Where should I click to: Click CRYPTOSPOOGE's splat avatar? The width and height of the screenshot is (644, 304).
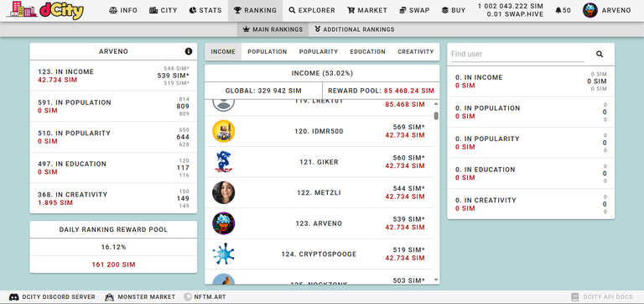[x=223, y=254]
